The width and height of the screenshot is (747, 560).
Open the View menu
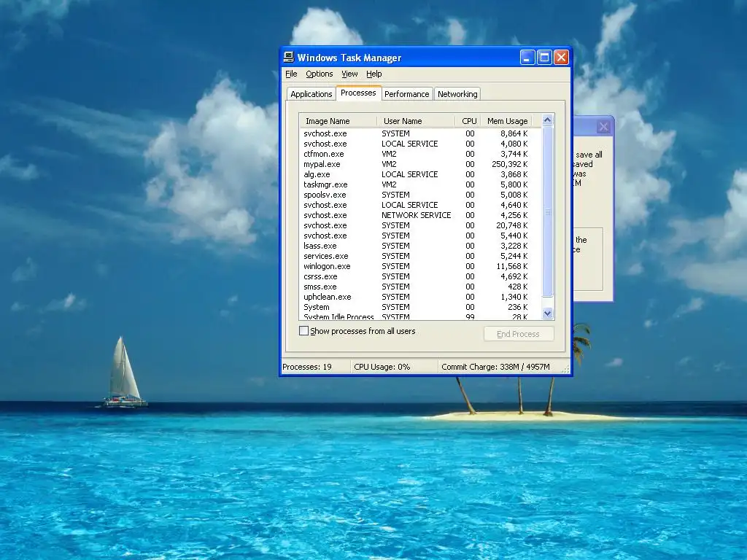(349, 74)
